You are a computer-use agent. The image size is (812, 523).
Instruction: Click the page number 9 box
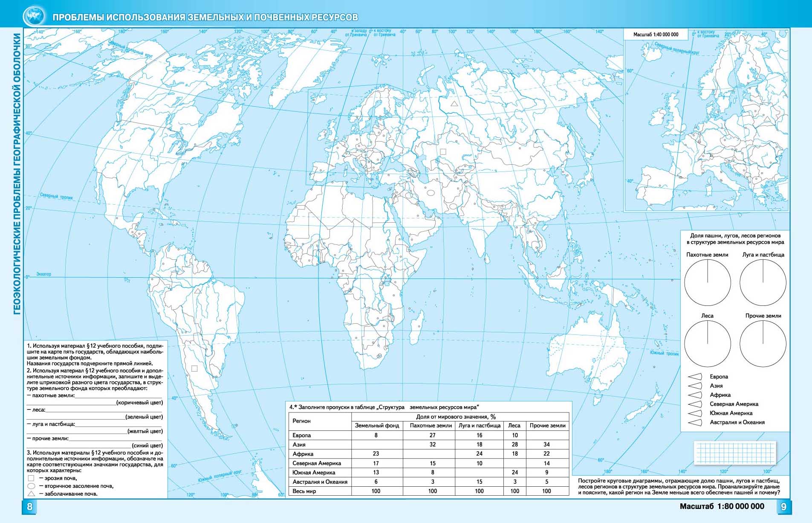click(783, 507)
